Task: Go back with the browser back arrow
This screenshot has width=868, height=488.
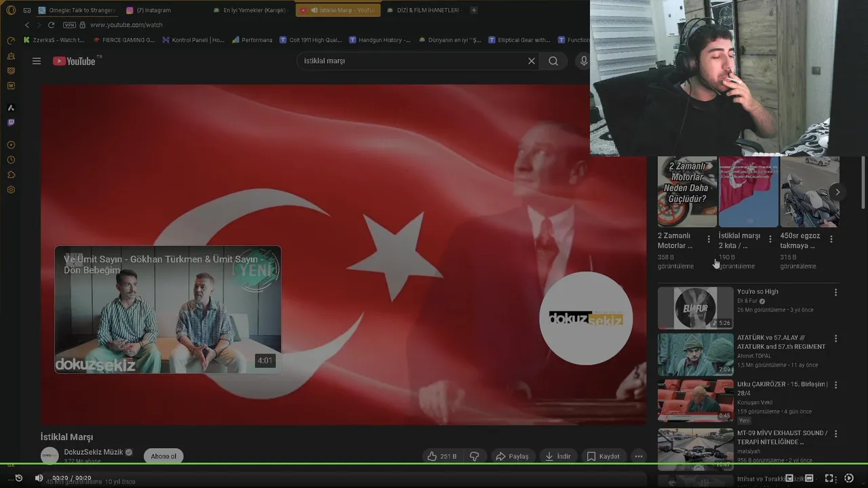Action: pos(27,25)
